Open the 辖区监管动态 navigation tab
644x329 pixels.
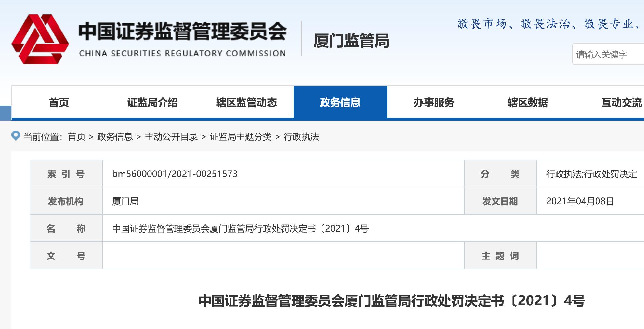[246, 102]
